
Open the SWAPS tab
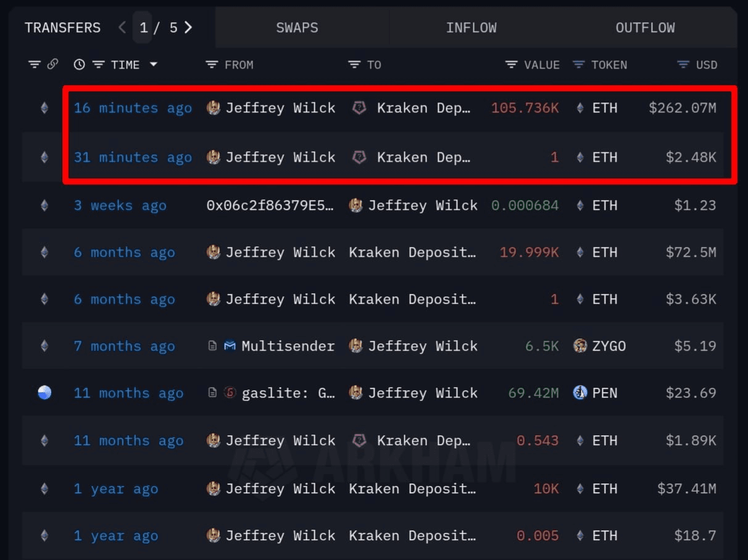click(297, 28)
